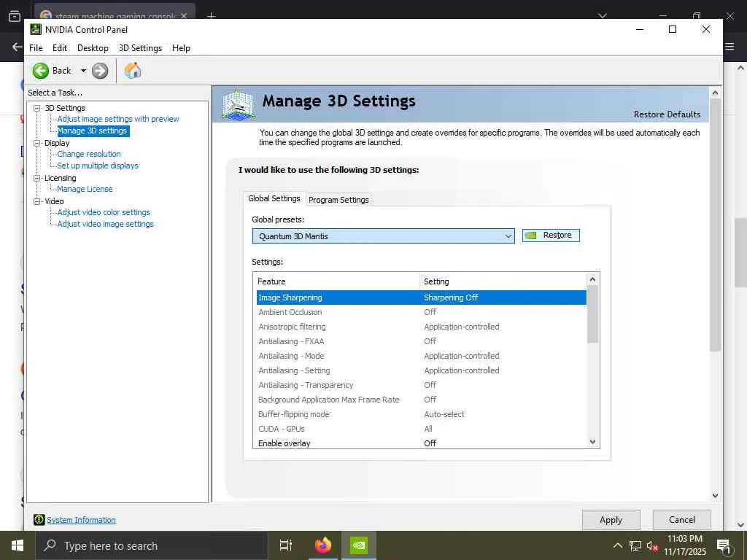
Task: Open Firefox from the taskbar
Action: (x=323, y=545)
